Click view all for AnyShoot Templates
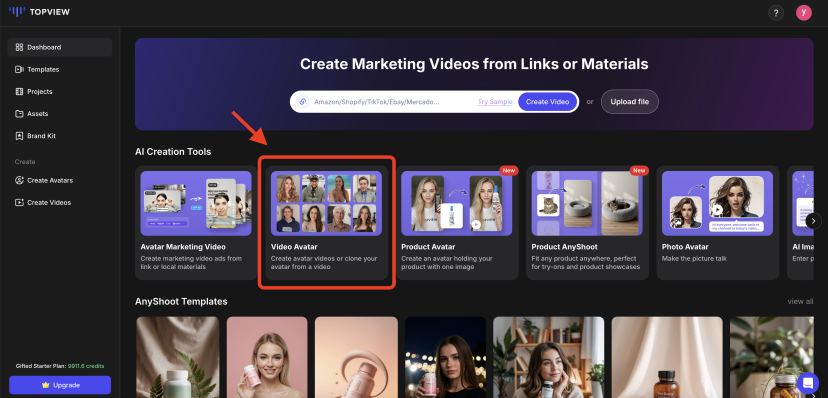 click(x=800, y=301)
